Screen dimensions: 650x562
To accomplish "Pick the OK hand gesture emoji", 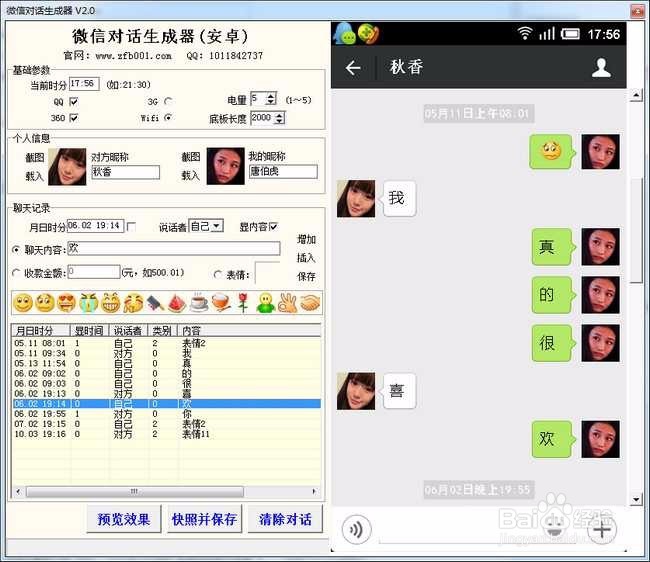I will (x=288, y=303).
